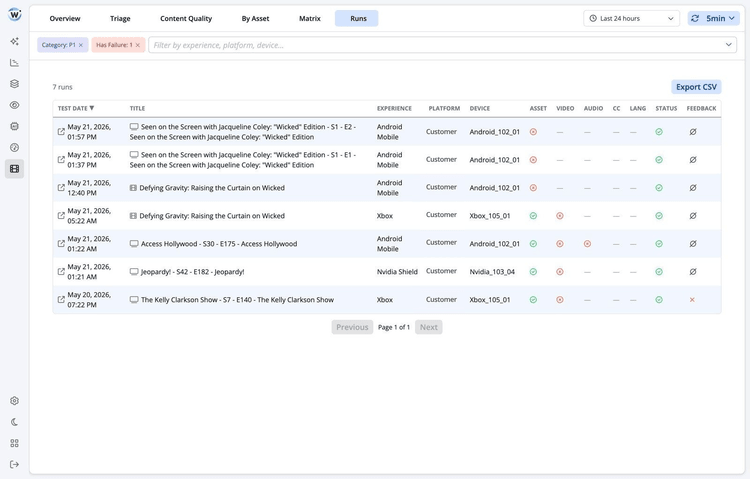
Task: Switch to the Overview tab
Action: pos(65,18)
